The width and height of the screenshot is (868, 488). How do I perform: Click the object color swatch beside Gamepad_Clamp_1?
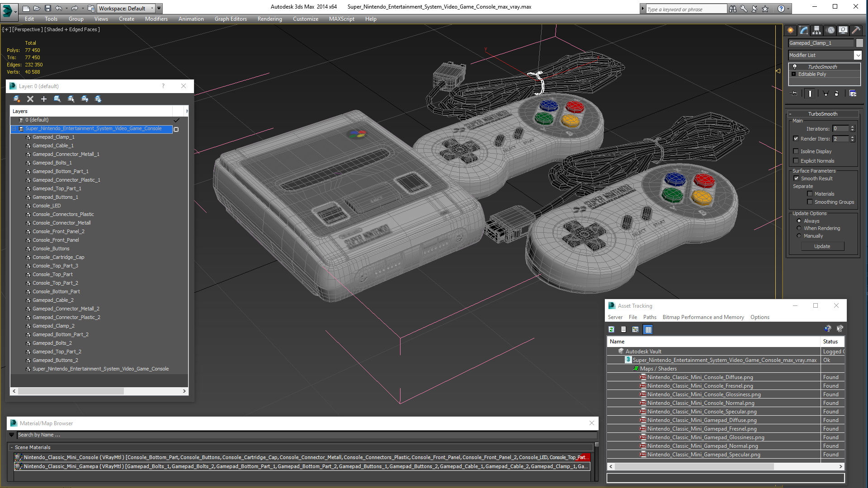(859, 43)
